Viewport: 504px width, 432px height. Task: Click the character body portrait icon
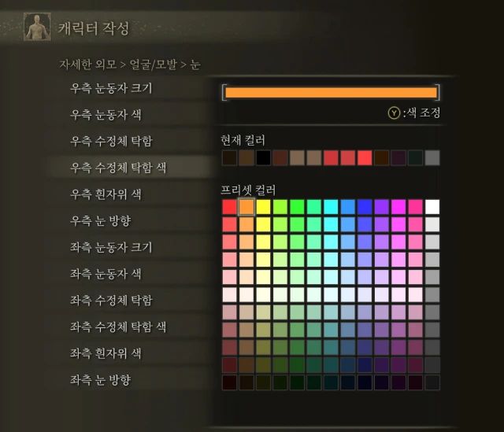click(37, 27)
